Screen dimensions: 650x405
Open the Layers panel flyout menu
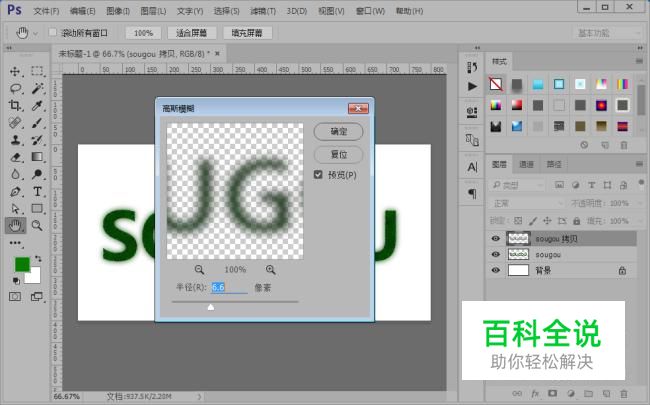click(x=639, y=164)
